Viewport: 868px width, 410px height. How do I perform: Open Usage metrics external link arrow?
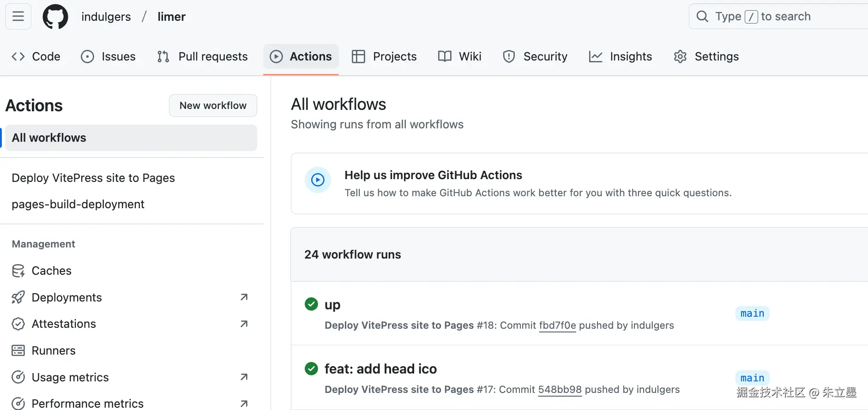pos(244,377)
